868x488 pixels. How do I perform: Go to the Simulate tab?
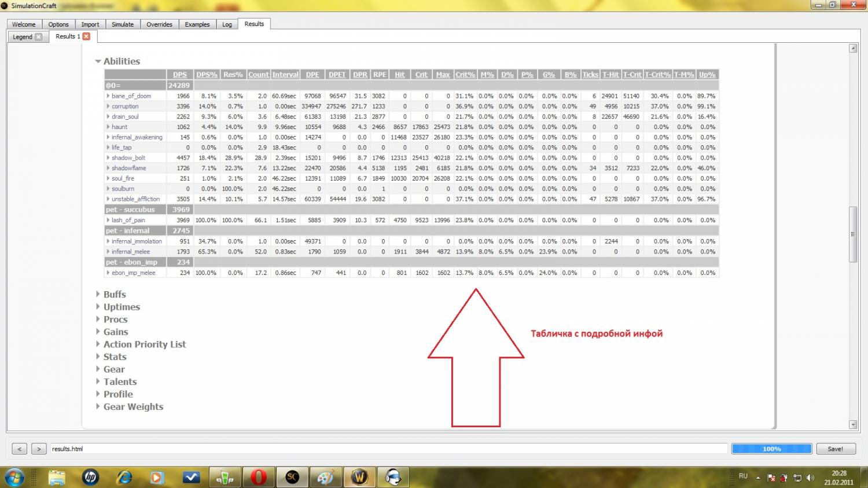coord(123,24)
